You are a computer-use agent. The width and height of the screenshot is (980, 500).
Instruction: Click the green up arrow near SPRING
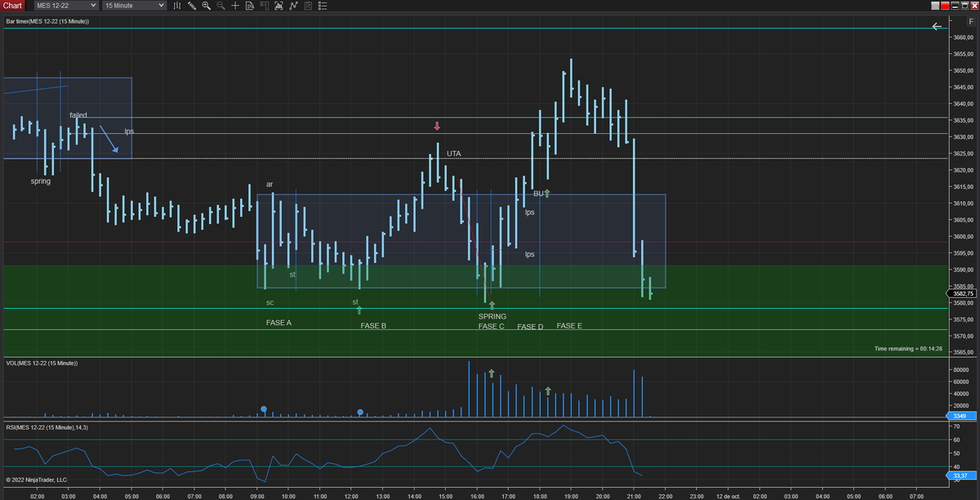492,306
